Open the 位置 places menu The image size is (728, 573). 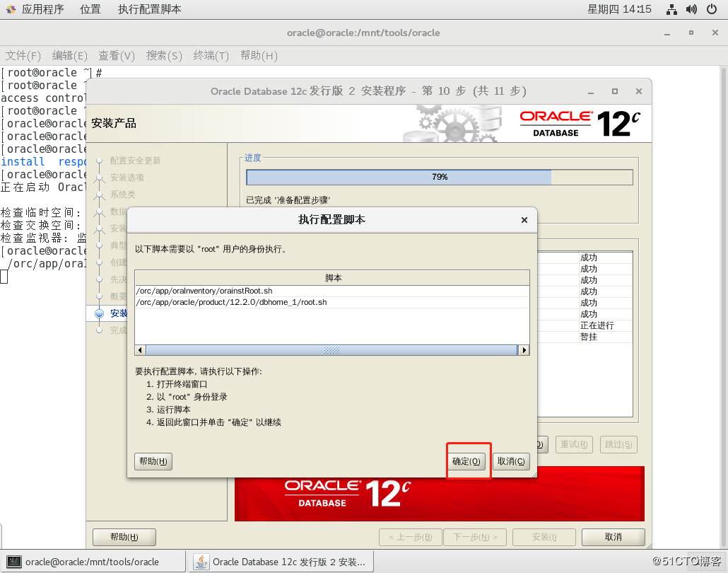[x=90, y=9]
